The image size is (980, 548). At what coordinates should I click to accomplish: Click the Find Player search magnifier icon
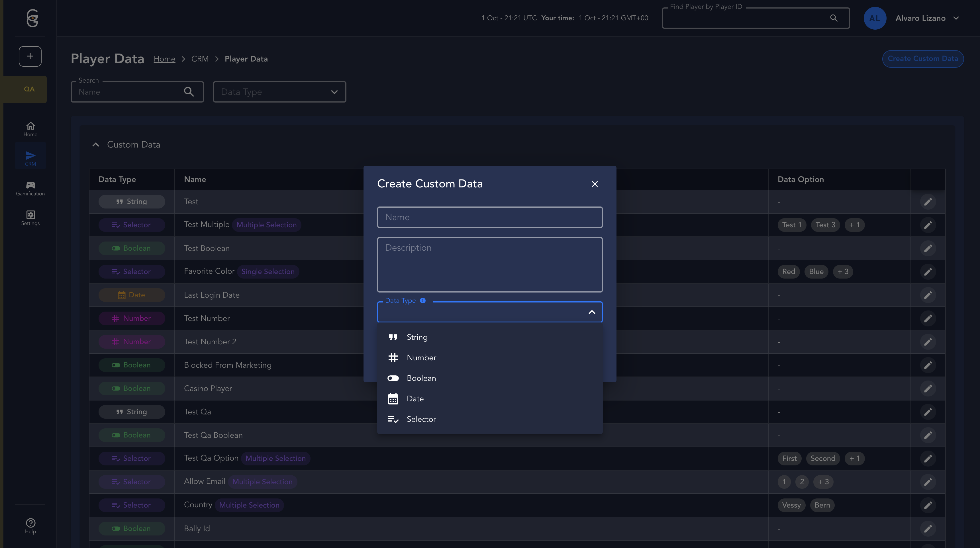point(834,18)
